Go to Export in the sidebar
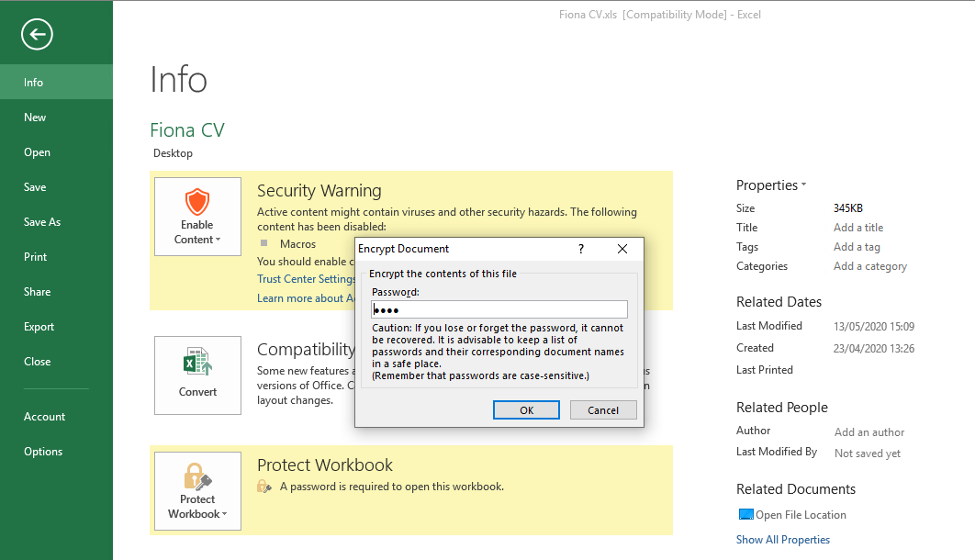975x560 pixels. click(57, 326)
